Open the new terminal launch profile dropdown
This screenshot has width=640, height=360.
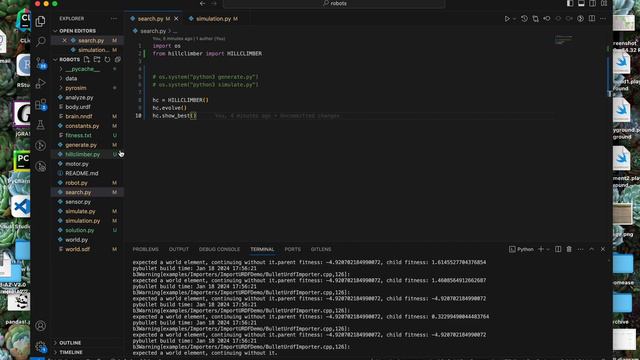click(x=548, y=249)
